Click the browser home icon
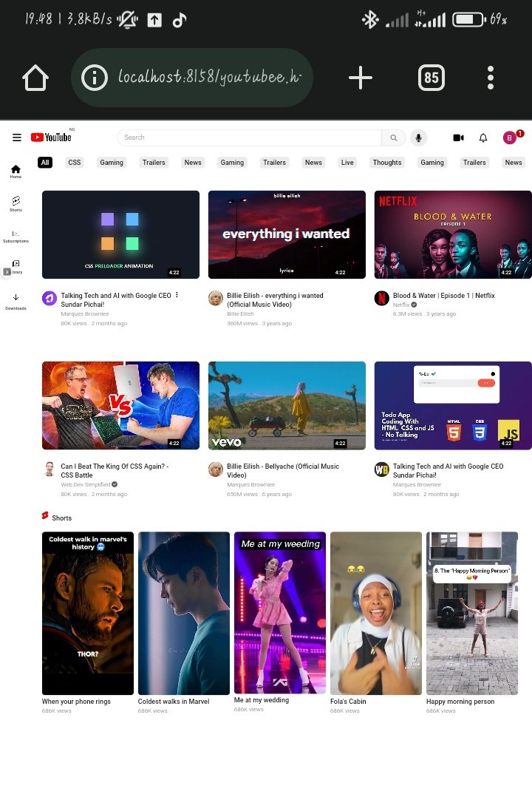Screen dimensions: 532x797 (x=35, y=78)
